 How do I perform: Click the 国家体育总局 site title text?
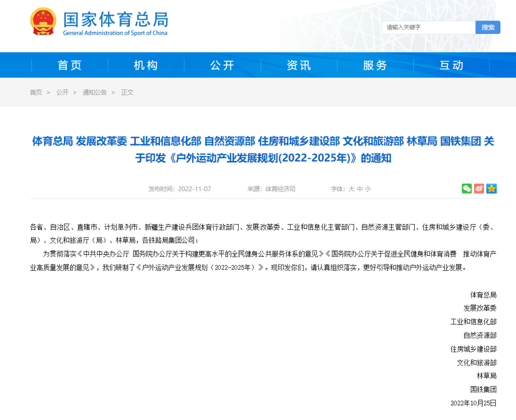(x=116, y=20)
